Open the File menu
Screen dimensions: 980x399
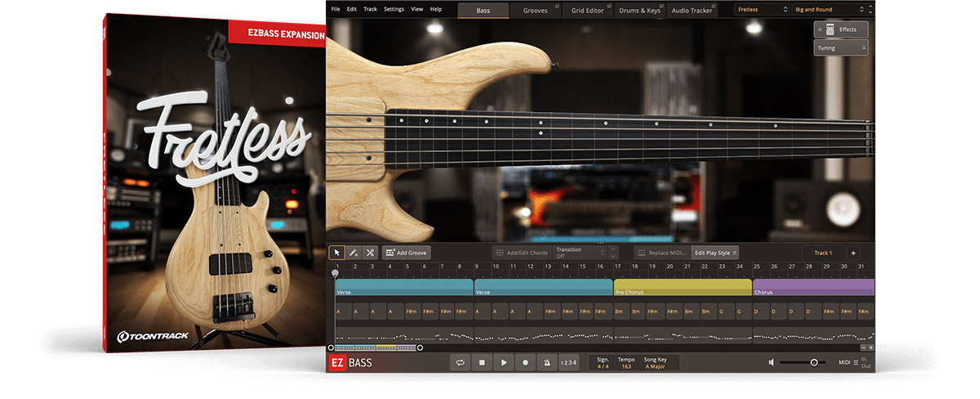(x=335, y=9)
